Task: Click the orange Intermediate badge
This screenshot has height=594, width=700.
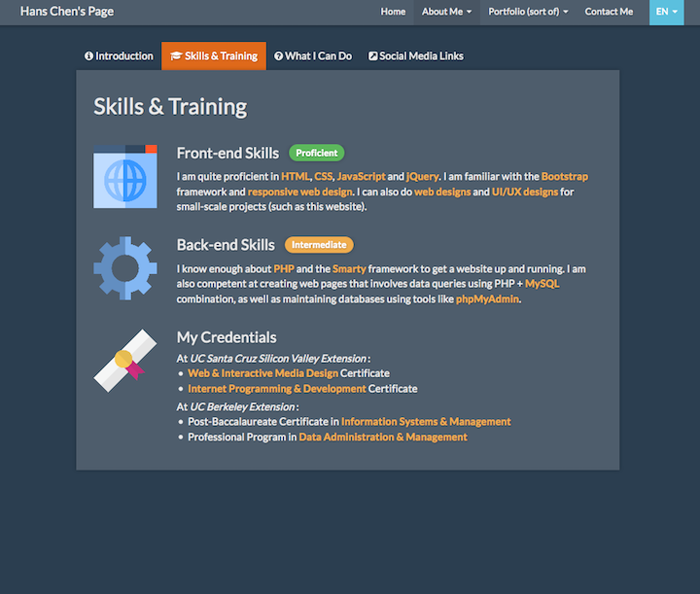Action: coord(319,245)
